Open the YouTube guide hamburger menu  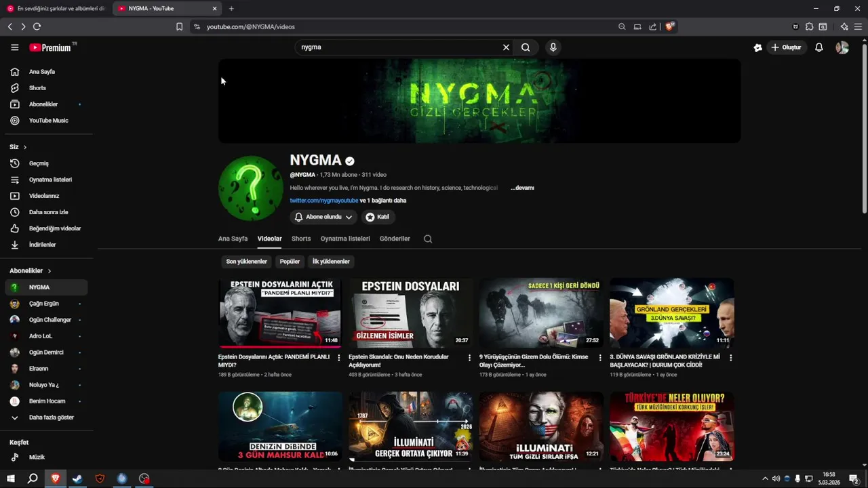14,47
